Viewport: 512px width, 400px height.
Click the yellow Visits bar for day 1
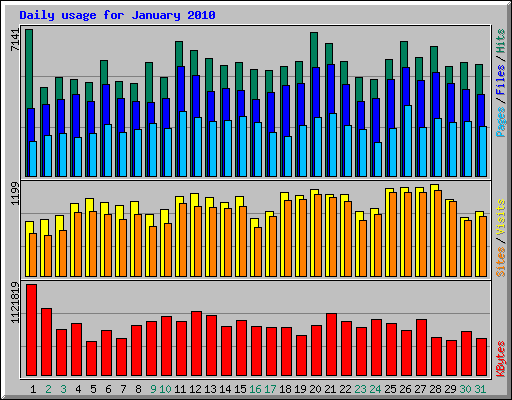coord(28,248)
